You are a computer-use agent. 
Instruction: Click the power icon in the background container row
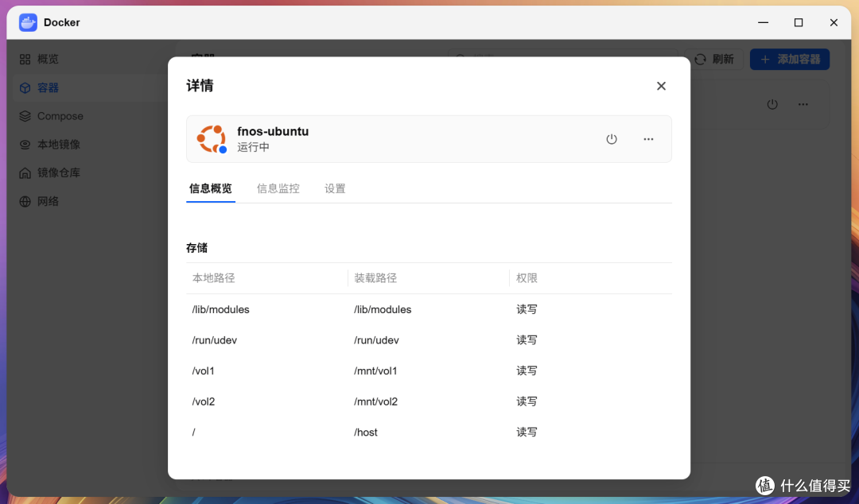tap(772, 104)
